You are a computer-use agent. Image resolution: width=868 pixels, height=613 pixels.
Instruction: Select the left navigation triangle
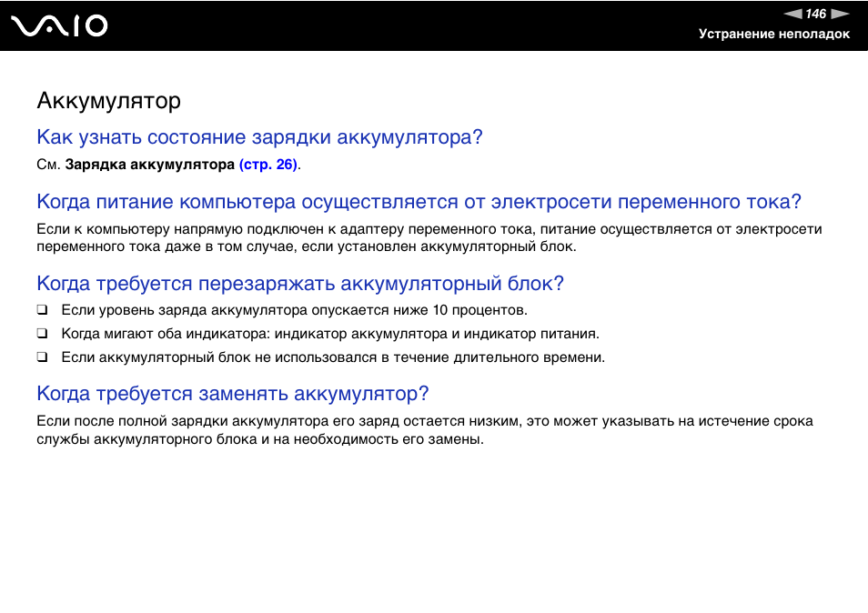pos(792,14)
